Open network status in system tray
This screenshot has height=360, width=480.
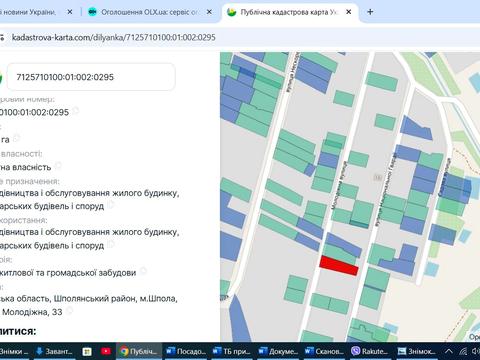(x=463, y=351)
